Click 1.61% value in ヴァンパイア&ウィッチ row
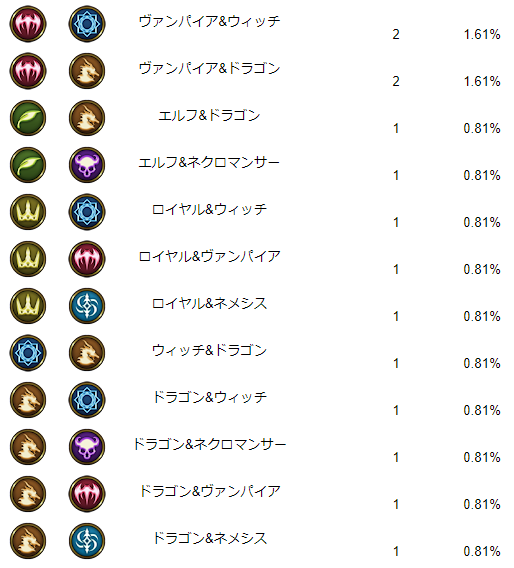This screenshot has width=514, height=568. point(482,34)
